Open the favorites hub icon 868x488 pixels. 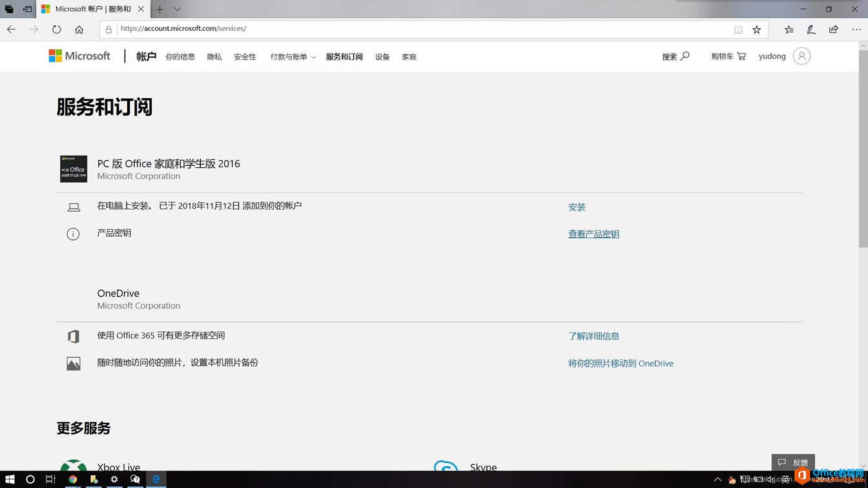coord(789,29)
